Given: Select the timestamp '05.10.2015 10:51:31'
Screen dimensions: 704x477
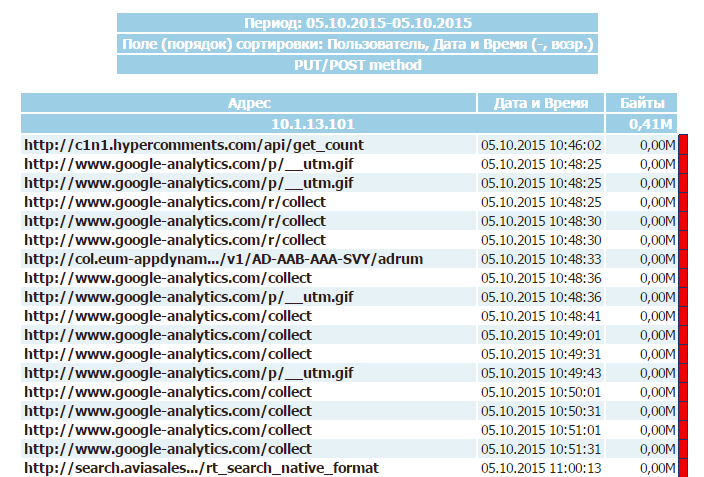Looking at the screenshot, I should click(x=541, y=449).
